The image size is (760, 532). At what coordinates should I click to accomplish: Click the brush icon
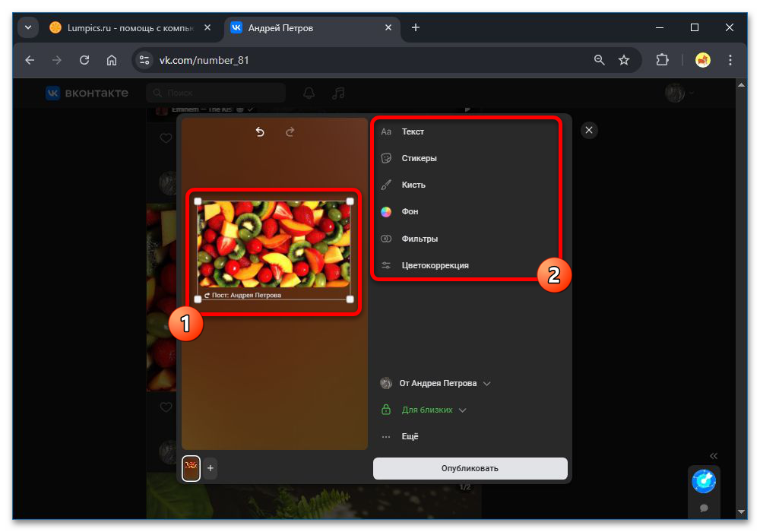click(386, 185)
